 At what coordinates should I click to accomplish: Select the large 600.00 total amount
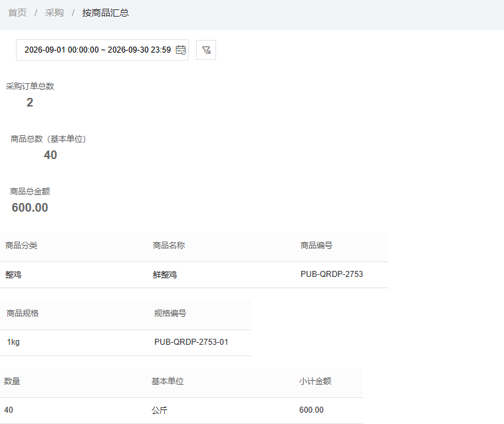[30, 208]
